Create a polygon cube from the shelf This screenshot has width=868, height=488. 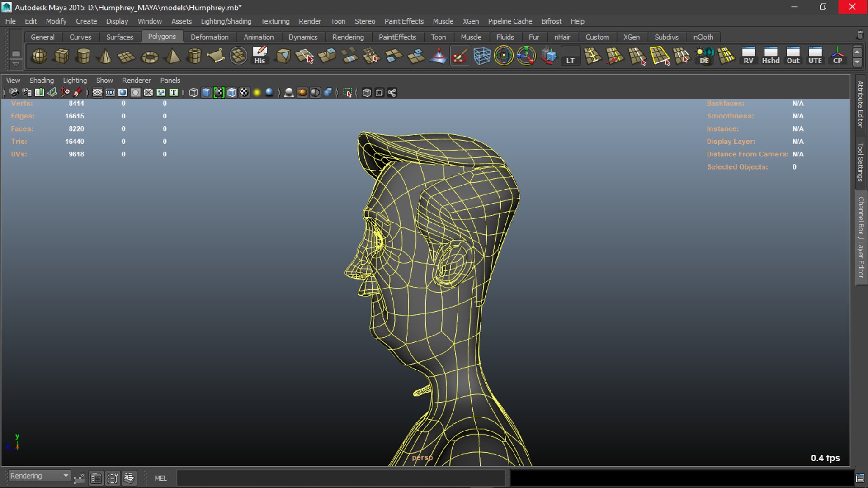pyautogui.click(x=61, y=56)
